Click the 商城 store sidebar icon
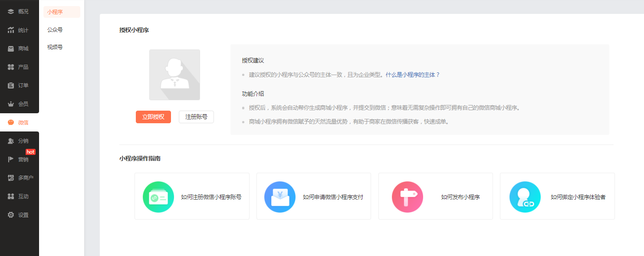The image size is (644, 256). (x=11, y=49)
